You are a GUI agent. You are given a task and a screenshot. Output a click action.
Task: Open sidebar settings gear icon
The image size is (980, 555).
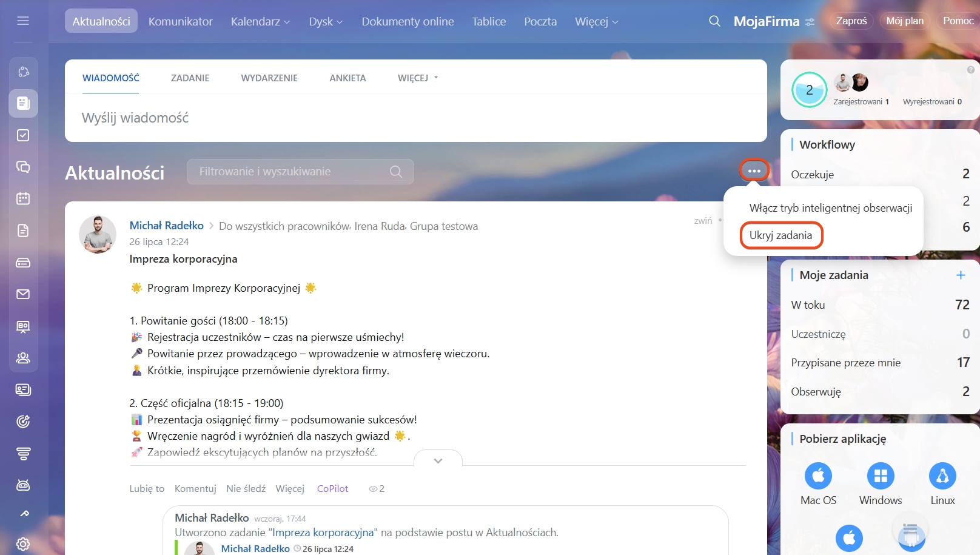click(x=23, y=543)
